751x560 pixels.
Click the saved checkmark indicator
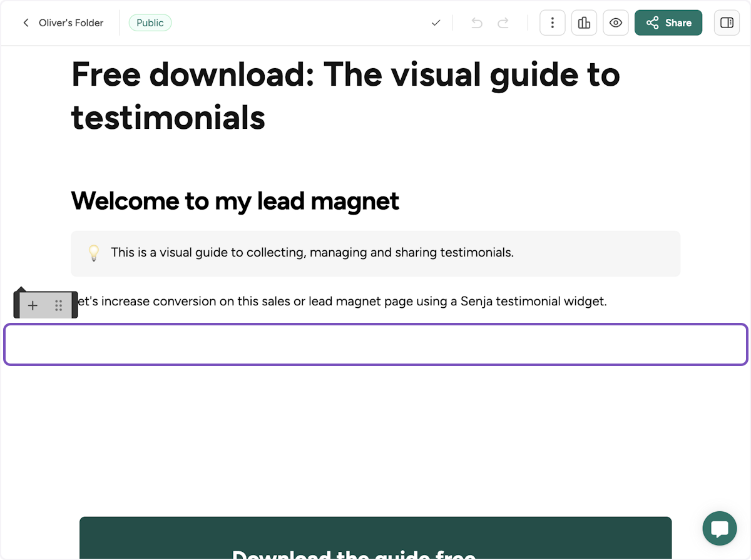[x=436, y=23]
